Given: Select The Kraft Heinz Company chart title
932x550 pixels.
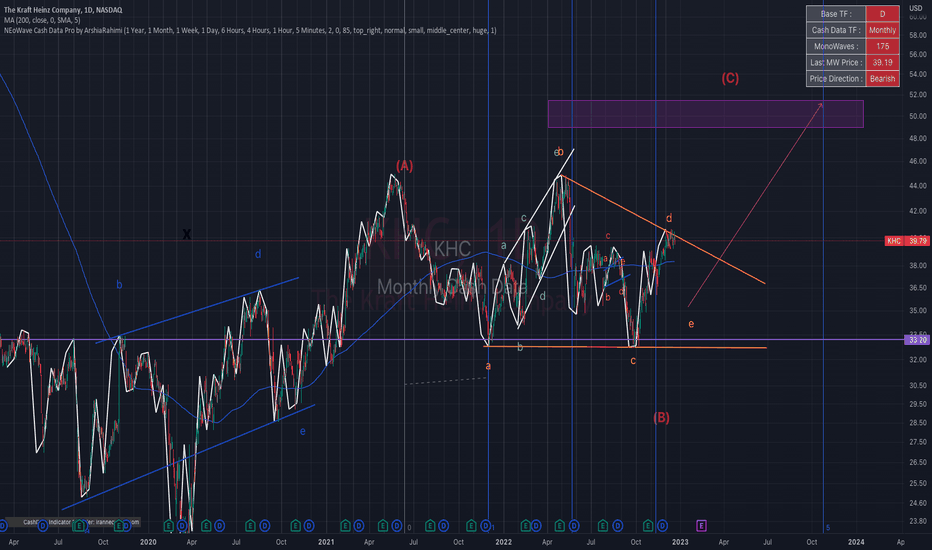Looking at the screenshot, I should pyautogui.click(x=63, y=10).
